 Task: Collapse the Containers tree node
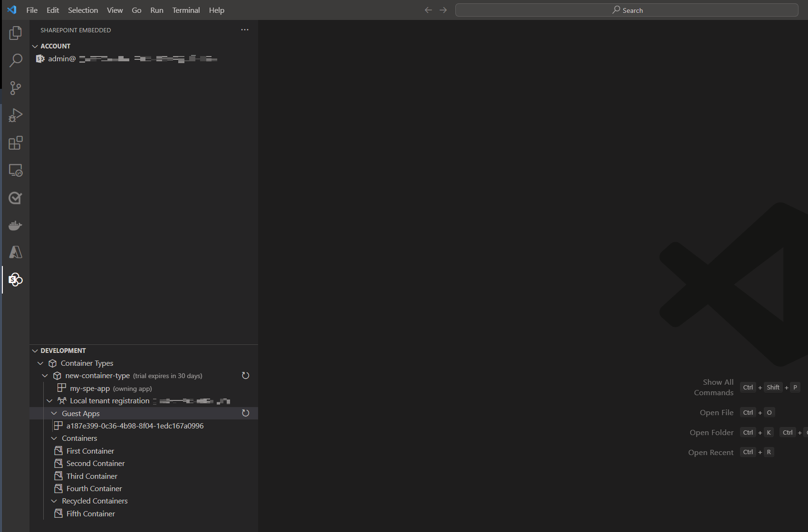[54, 438]
